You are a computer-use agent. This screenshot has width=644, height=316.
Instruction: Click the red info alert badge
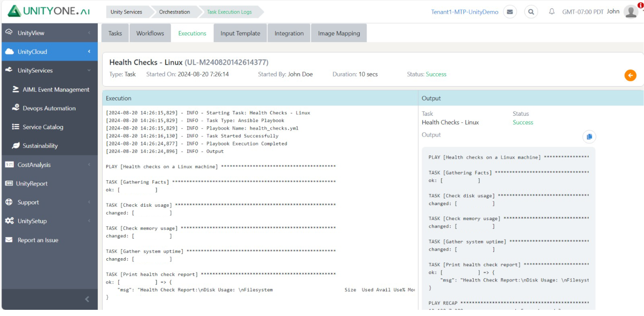(x=640, y=5)
